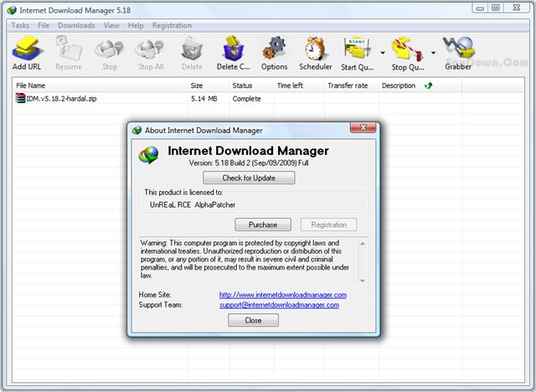Image resolution: width=536 pixels, height=392 pixels.
Task: Click the Close button in About dialog
Action: [253, 320]
